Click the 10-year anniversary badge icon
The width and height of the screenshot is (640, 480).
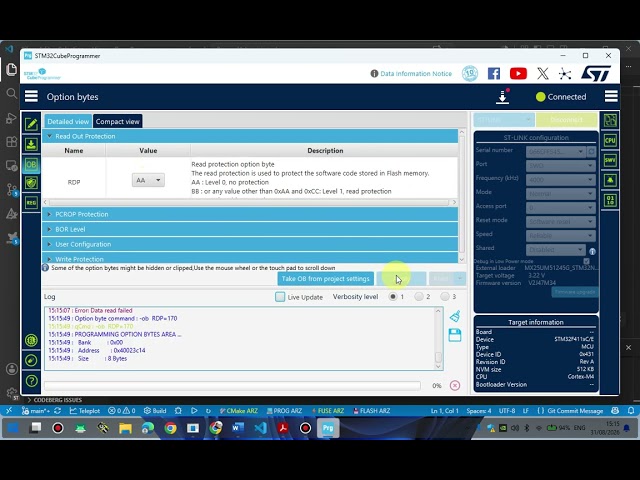pos(470,73)
